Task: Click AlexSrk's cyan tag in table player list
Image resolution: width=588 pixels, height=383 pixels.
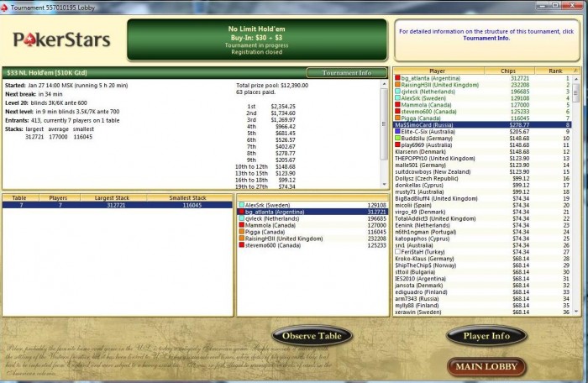Action: pyautogui.click(x=242, y=205)
